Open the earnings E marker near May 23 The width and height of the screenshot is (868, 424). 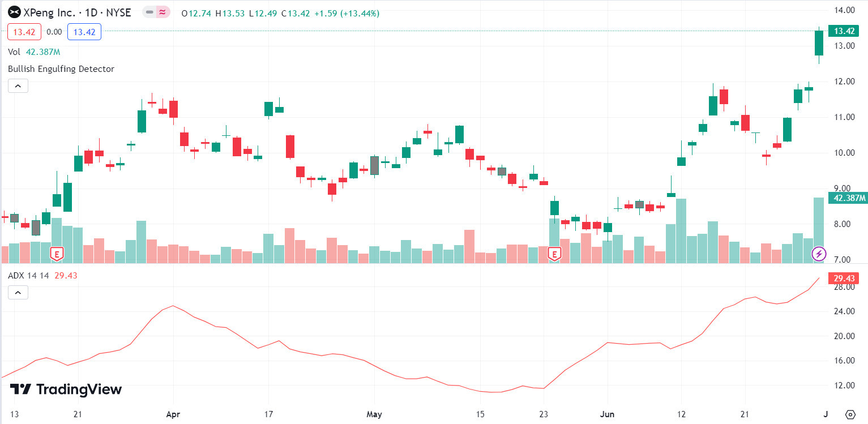click(554, 255)
